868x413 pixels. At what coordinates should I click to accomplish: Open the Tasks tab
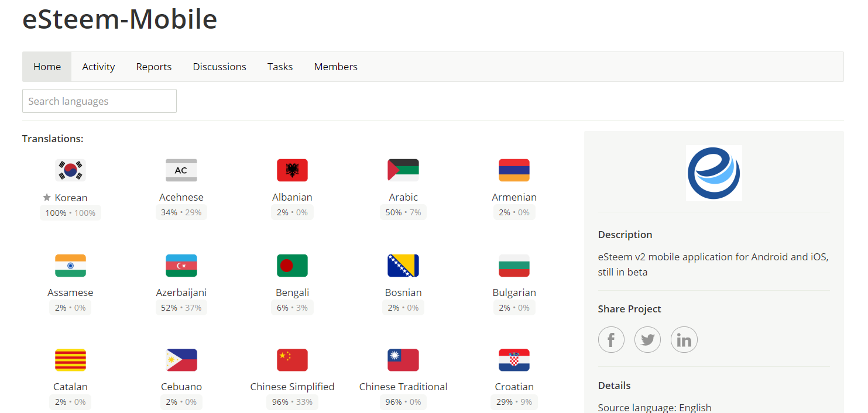tap(280, 67)
